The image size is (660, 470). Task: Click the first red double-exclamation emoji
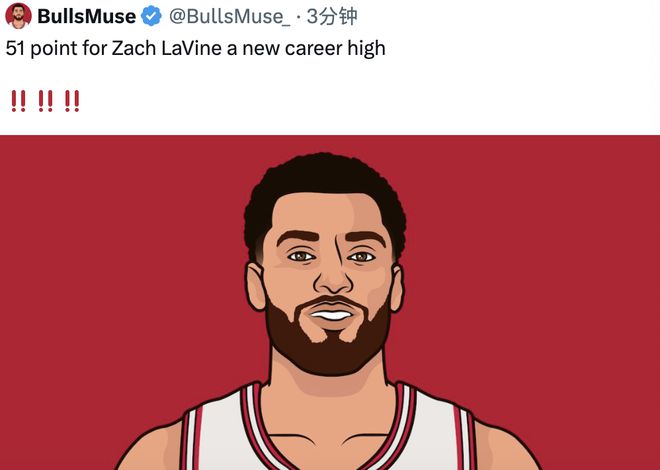click(18, 101)
